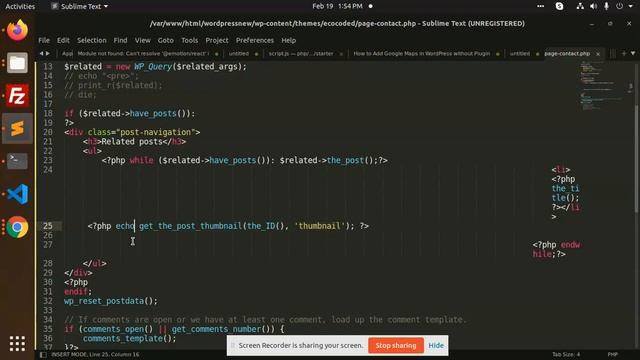Open the tab list dropdown arrow
This screenshot has width=640, height=360.
tap(633, 53)
